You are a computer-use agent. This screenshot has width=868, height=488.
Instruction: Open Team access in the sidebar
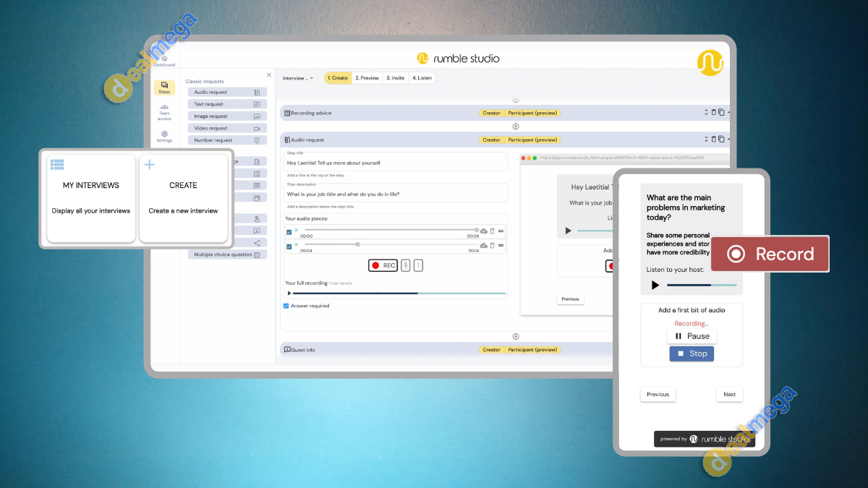tap(164, 111)
